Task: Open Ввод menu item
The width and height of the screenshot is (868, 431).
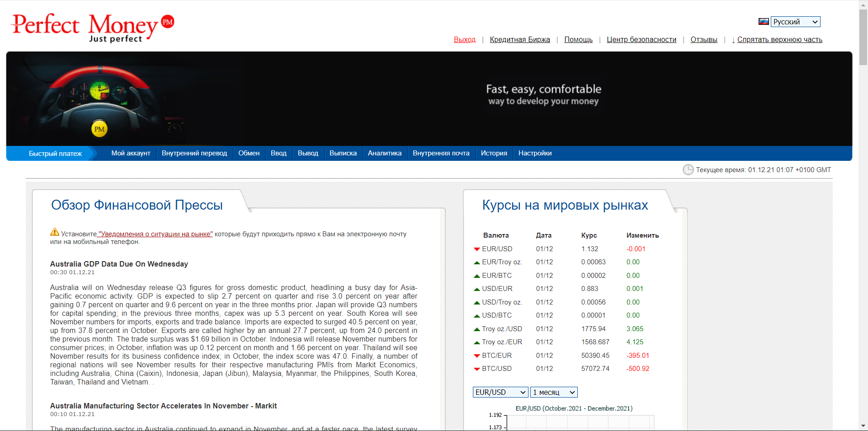Action: coord(278,153)
